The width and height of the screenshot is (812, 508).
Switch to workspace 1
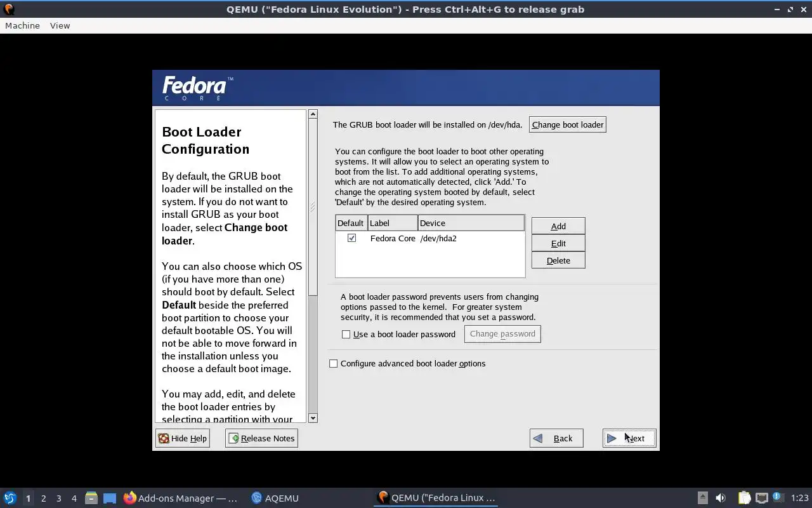tap(28, 498)
